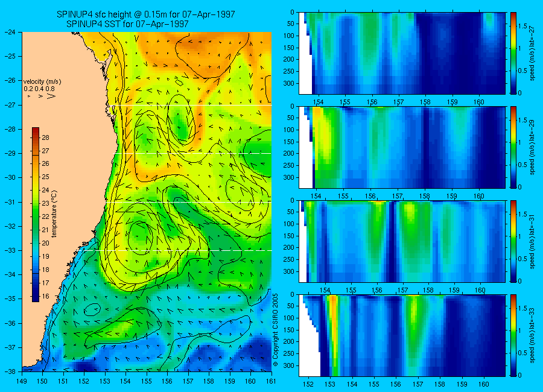This screenshot has width=543, height=392.
Task: Click the 28 tick on the temperature scale
Action: [x=45, y=138]
